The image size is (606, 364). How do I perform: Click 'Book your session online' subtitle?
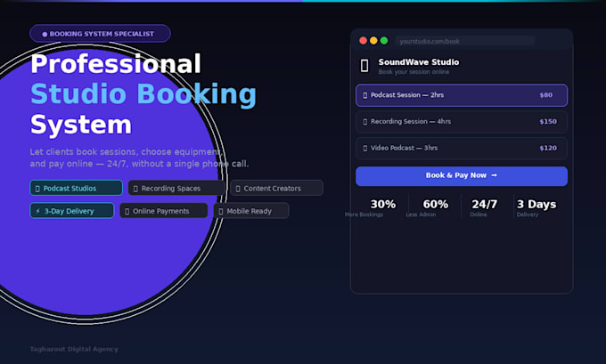coord(414,72)
